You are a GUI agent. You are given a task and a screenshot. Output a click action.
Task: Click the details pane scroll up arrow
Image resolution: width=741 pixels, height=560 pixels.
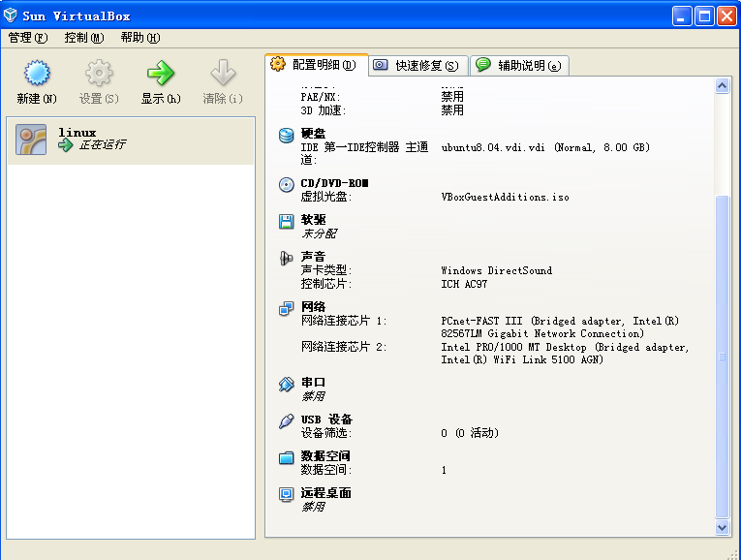pos(722,86)
